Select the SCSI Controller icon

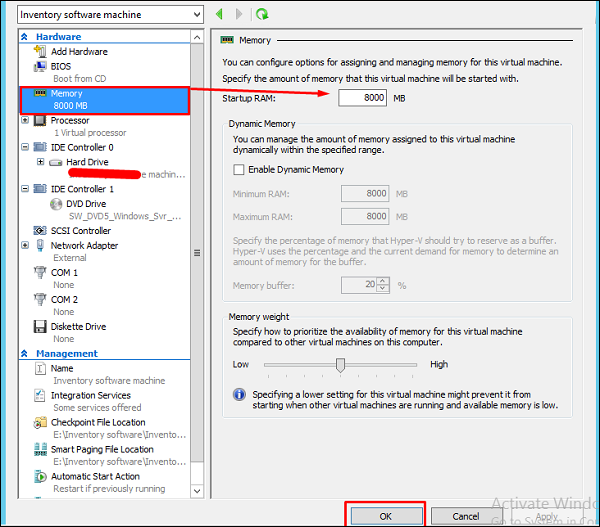pyautogui.click(x=39, y=231)
